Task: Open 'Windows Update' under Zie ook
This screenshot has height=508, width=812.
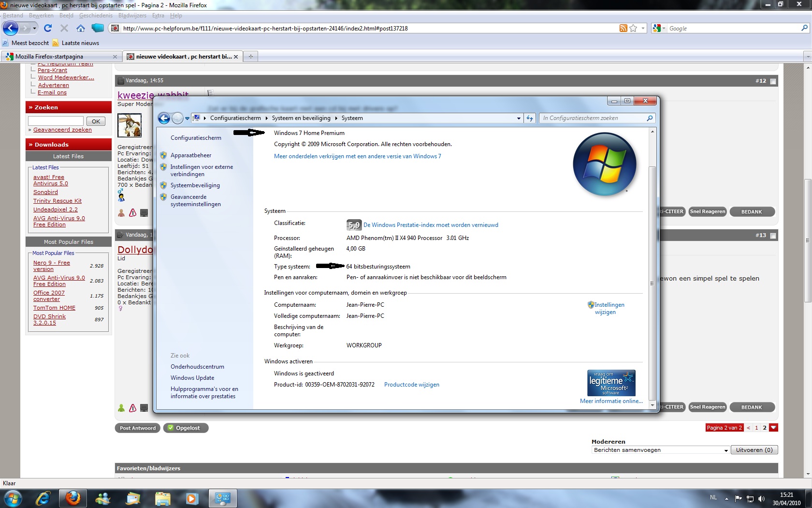Action: coord(192,378)
